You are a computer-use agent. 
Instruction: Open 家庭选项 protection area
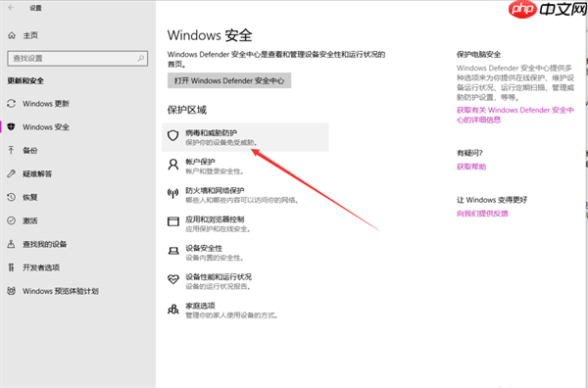tap(245, 310)
